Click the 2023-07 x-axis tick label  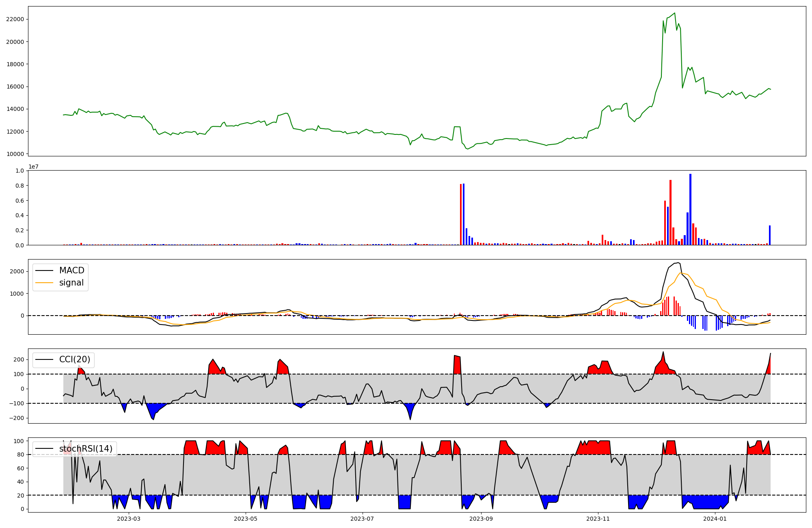[x=362, y=519]
